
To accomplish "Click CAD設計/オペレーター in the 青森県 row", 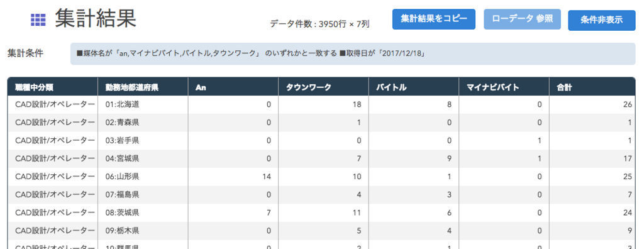I will [x=55, y=123].
